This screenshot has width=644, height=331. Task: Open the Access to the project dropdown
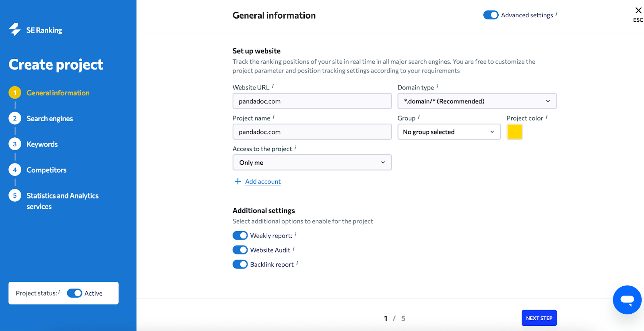(312, 162)
